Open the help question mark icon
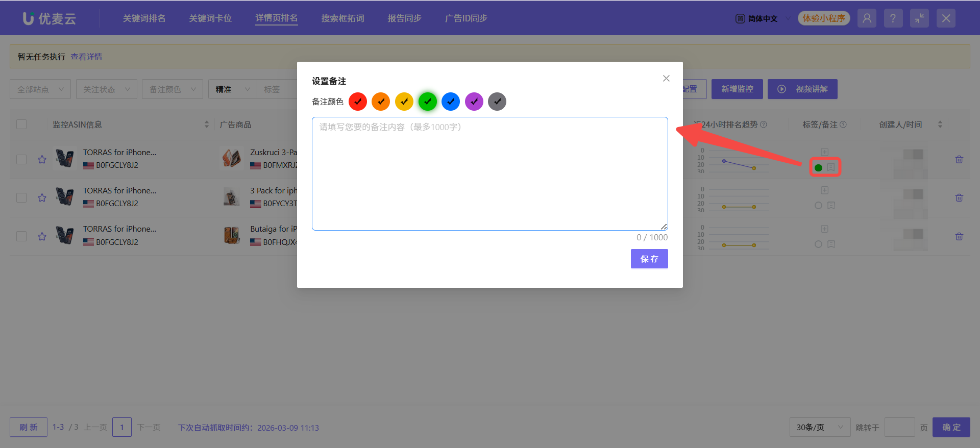This screenshot has height=448, width=980. pos(893,18)
